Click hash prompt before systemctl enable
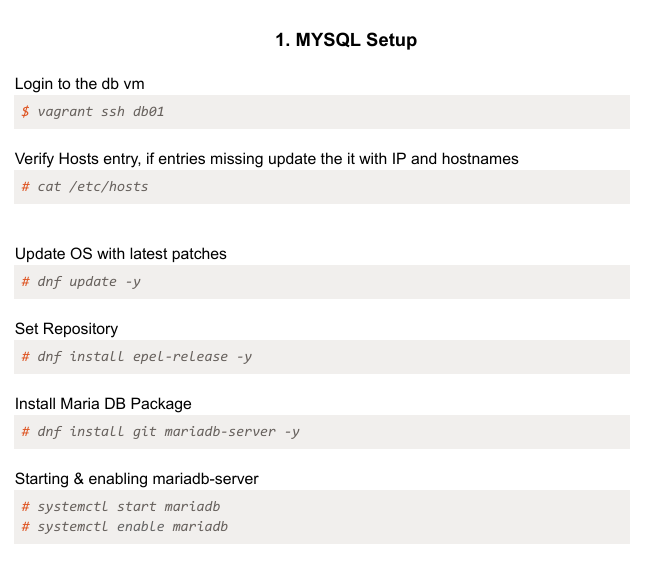This screenshot has width=663, height=570. point(25,526)
